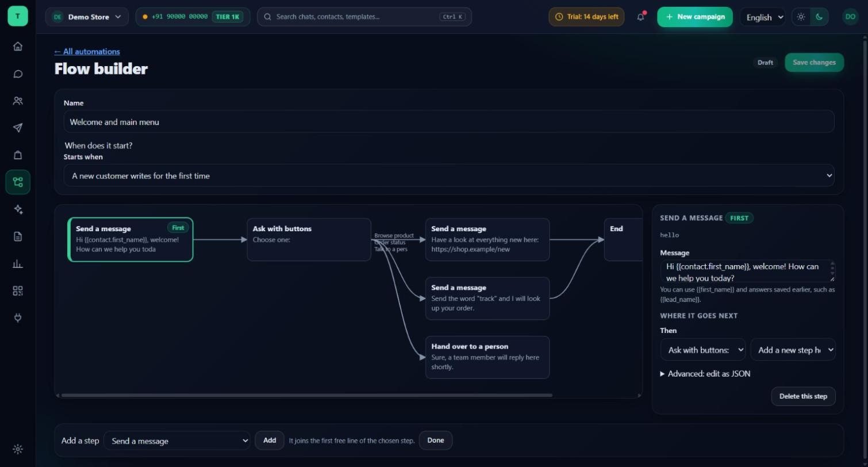The image size is (868, 467).
Task: Select the Ask with buttons node
Action: tap(309, 239)
